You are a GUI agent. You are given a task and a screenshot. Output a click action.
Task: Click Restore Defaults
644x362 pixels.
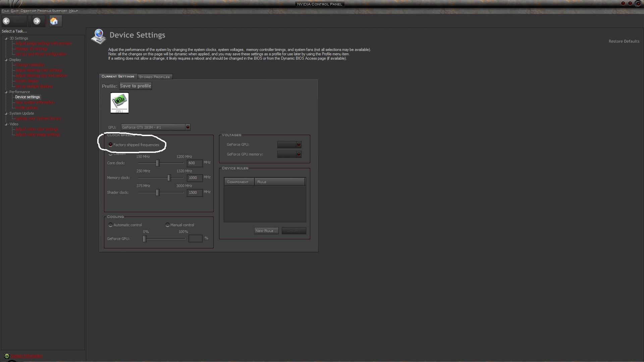click(x=624, y=41)
